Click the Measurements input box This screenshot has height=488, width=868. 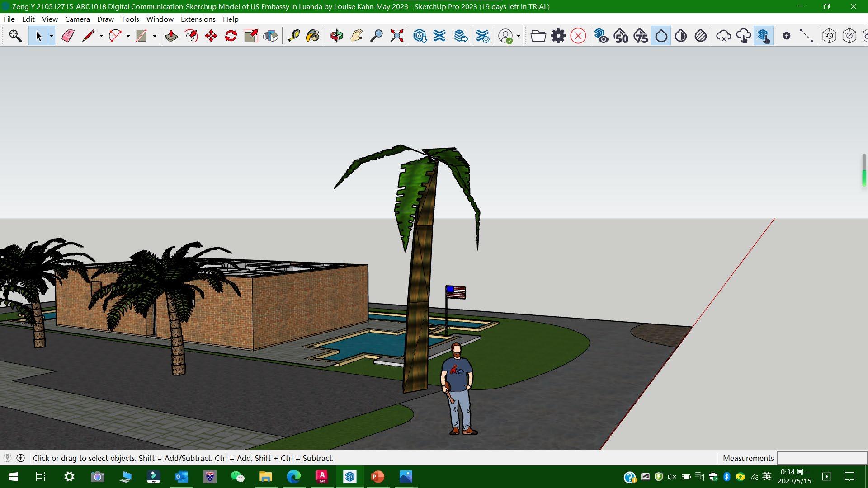821,458
